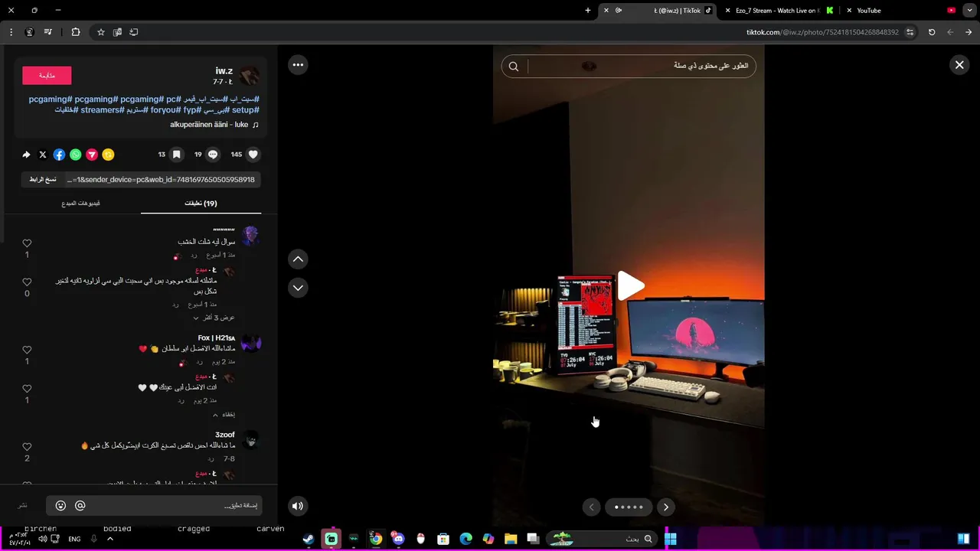This screenshot has width=980, height=551.
Task: Bookmark this page with the star
Action: point(100,32)
